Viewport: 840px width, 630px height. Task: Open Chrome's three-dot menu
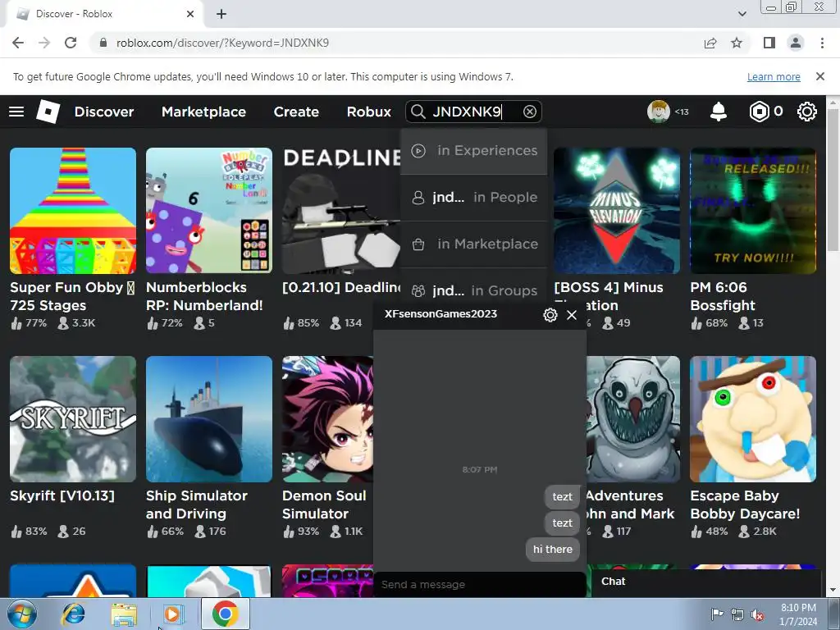[x=822, y=43]
